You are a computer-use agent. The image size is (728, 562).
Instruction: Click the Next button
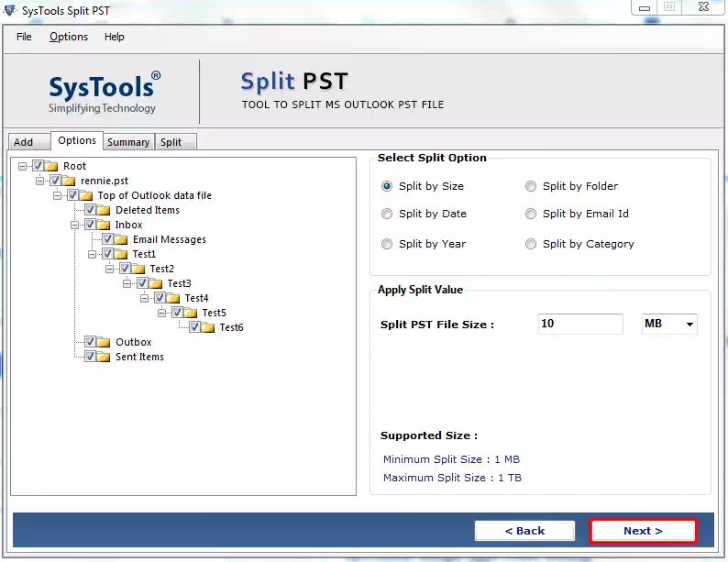[x=643, y=531]
